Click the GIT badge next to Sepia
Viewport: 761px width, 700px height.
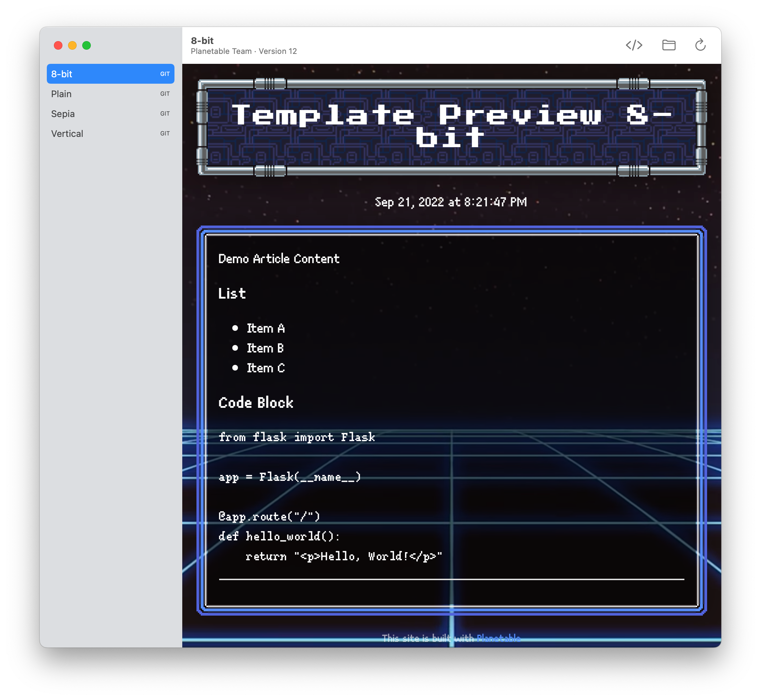165,113
